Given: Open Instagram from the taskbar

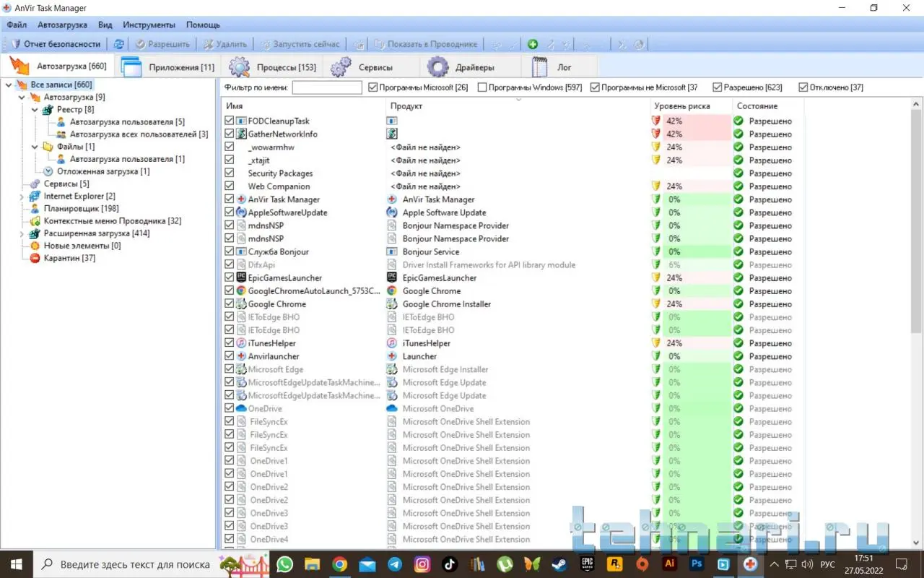Looking at the screenshot, I should [x=422, y=564].
